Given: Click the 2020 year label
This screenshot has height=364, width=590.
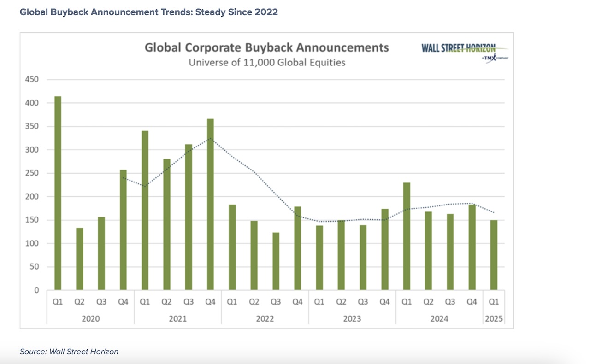Looking at the screenshot, I should pyautogui.click(x=91, y=318).
